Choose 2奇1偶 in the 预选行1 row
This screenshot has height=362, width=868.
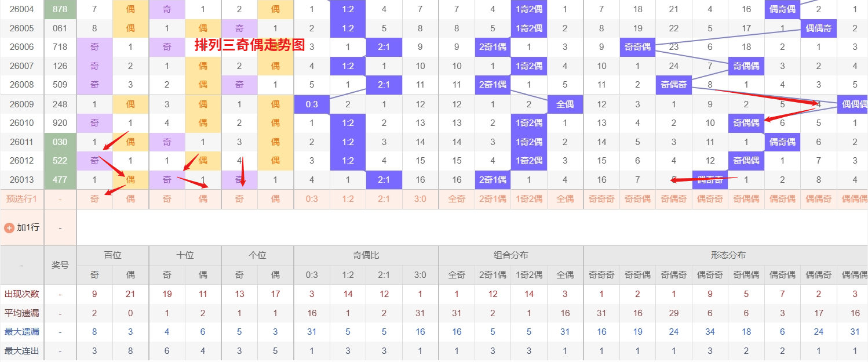click(493, 199)
